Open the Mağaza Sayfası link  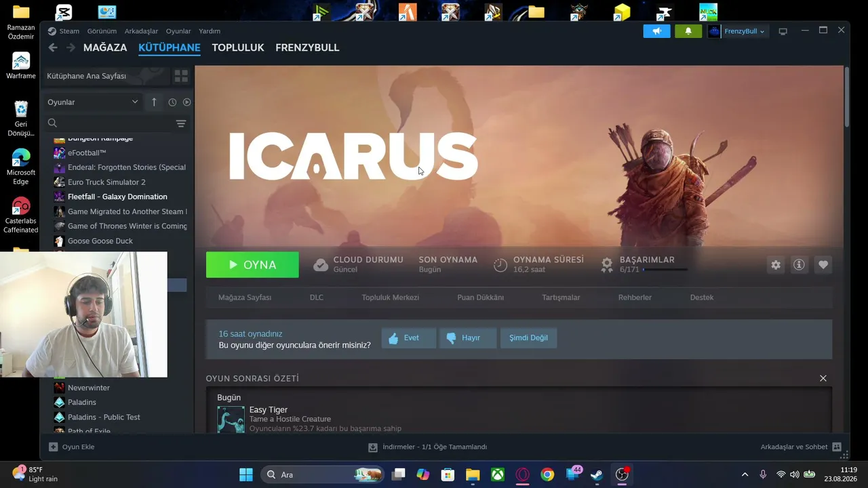pyautogui.click(x=245, y=298)
